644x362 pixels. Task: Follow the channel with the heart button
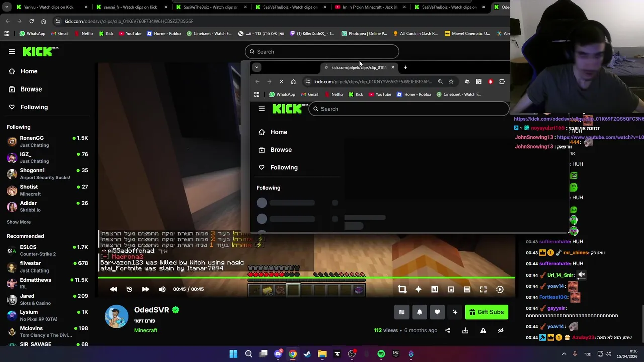[x=437, y=312]
